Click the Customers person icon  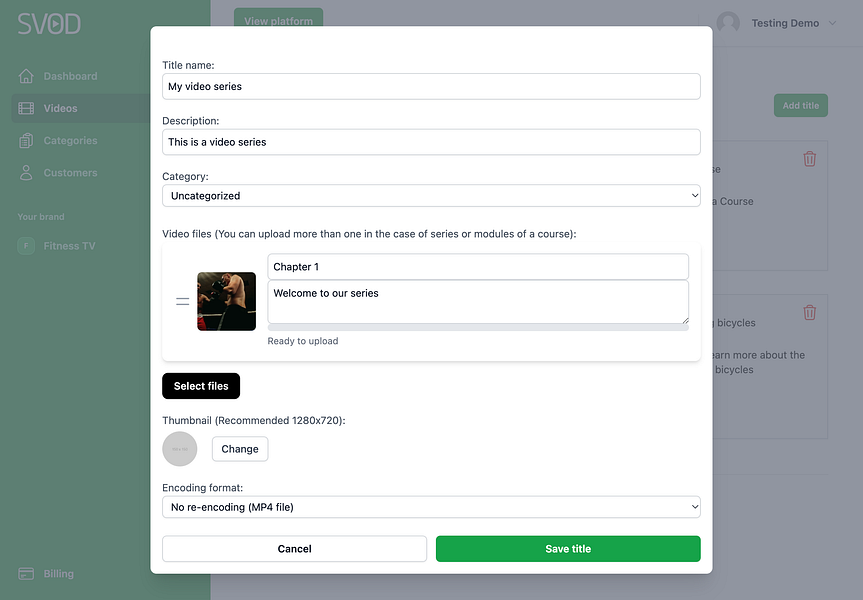click(26, 173)
